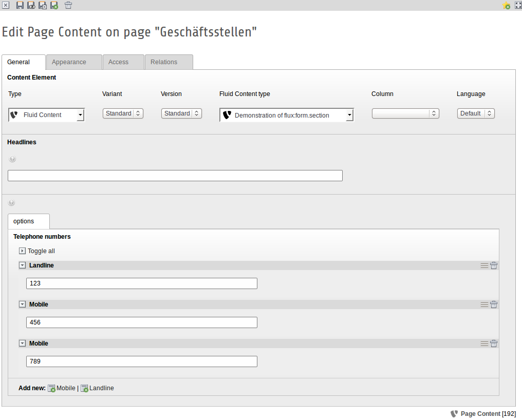Click the Headlines text input field

coord(175,176)
